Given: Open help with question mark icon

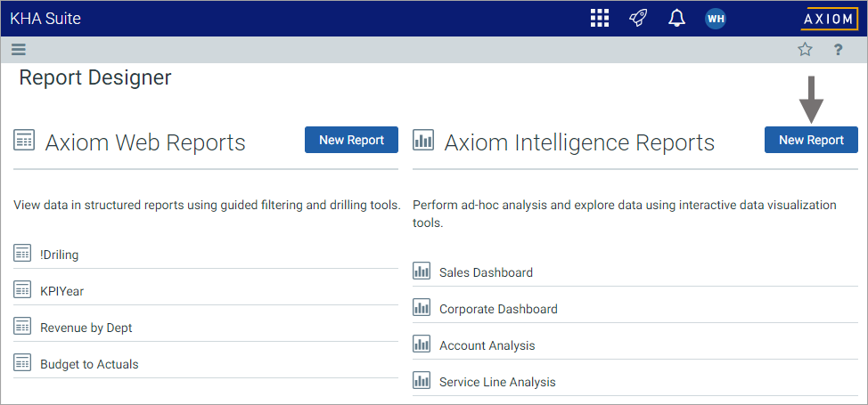Looking at the screenshot, I should tap(838, 50).
